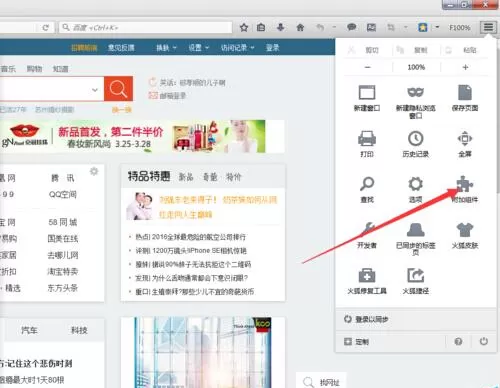The width and height of the screenshot is (500, 388).
Task: Click the reload page icon
Action: [x=46, y=28]
